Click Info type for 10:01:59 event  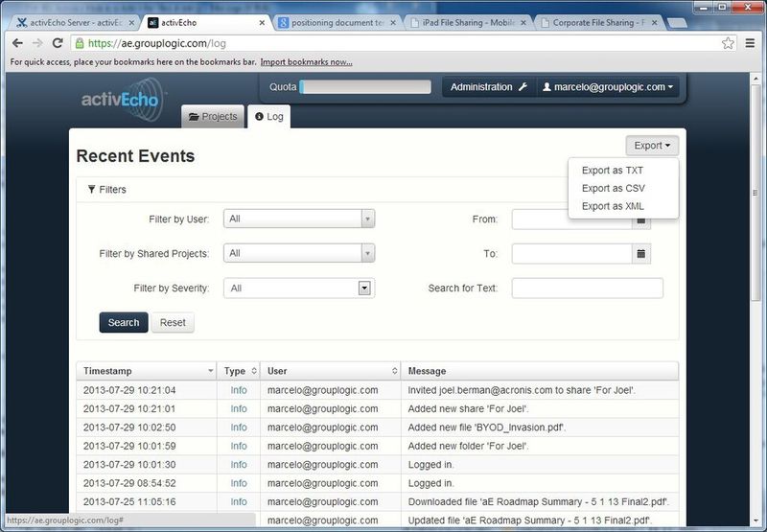pos(239,446)
